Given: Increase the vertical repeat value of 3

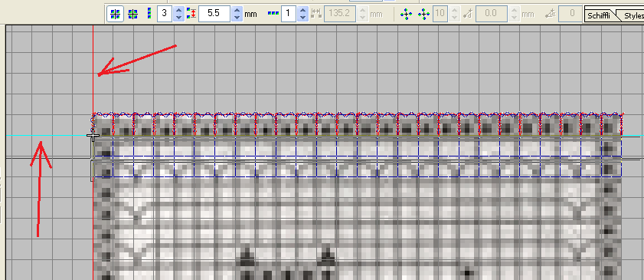Looking at the screenshot, I should 178,10.
